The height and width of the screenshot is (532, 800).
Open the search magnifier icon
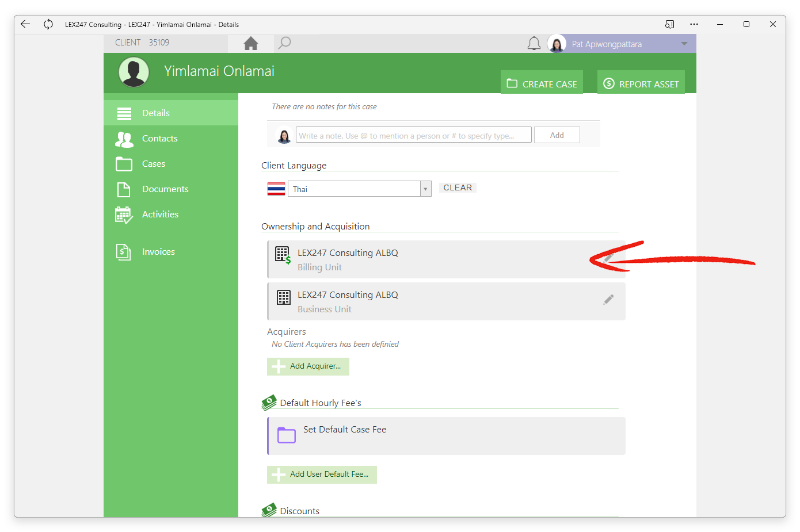[284, 43]
